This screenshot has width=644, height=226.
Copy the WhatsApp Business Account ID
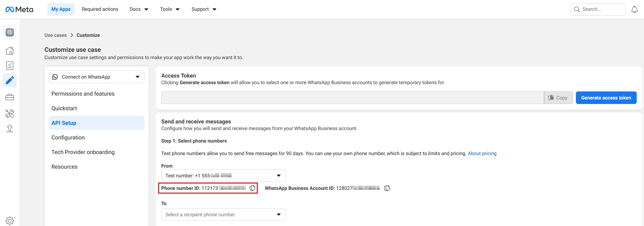pyautogui.click(x=387, y=188)
